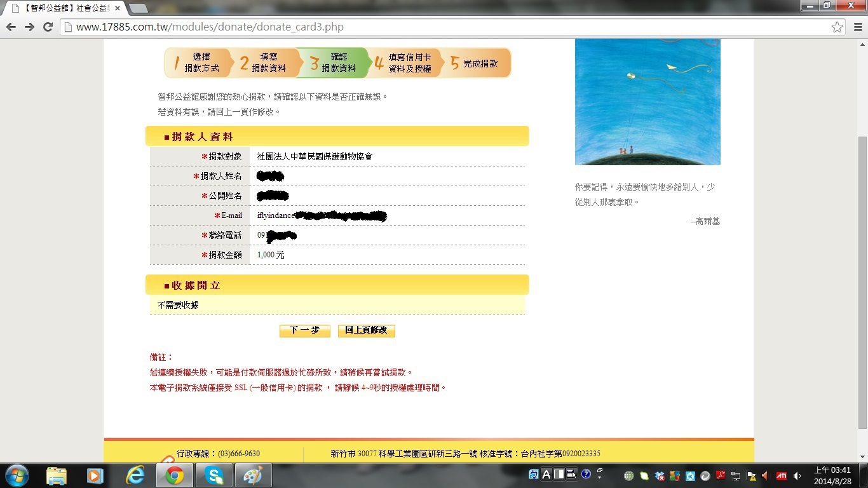This screenshot has height=488, width=868.
Task: Click the E-mail field label
Action: (x=231, y=215)
